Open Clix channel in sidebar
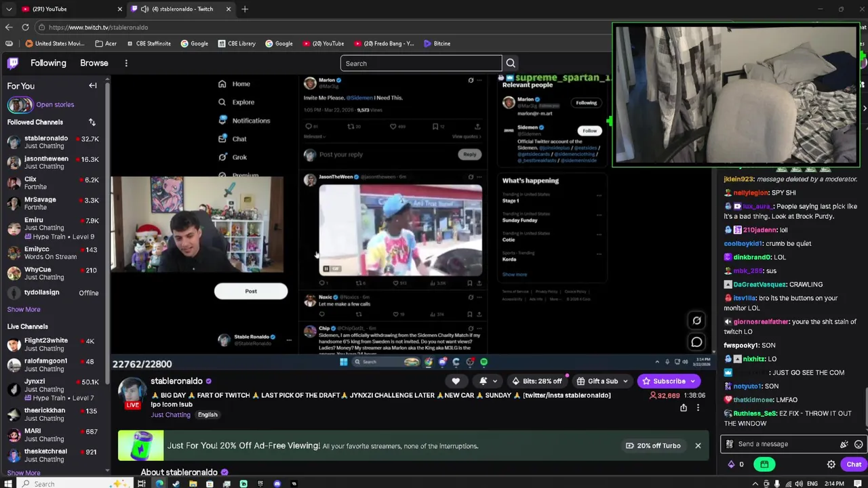The image size is (868, 488). 53,183
